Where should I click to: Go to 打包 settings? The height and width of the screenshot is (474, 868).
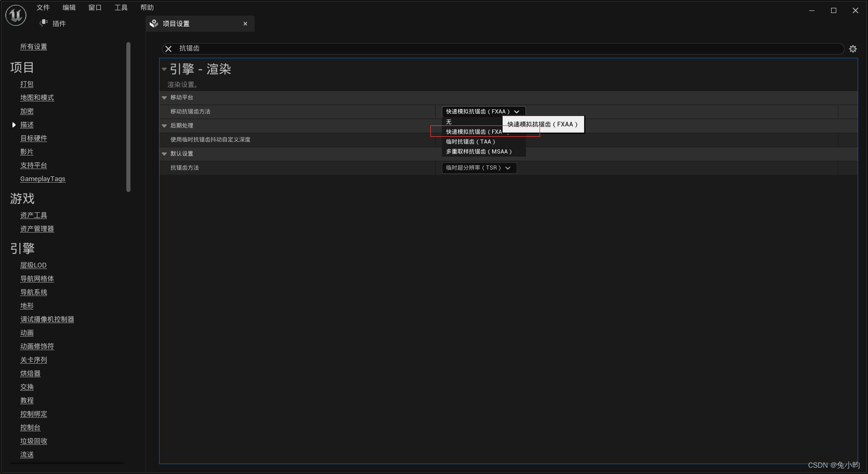coord(27,84)
